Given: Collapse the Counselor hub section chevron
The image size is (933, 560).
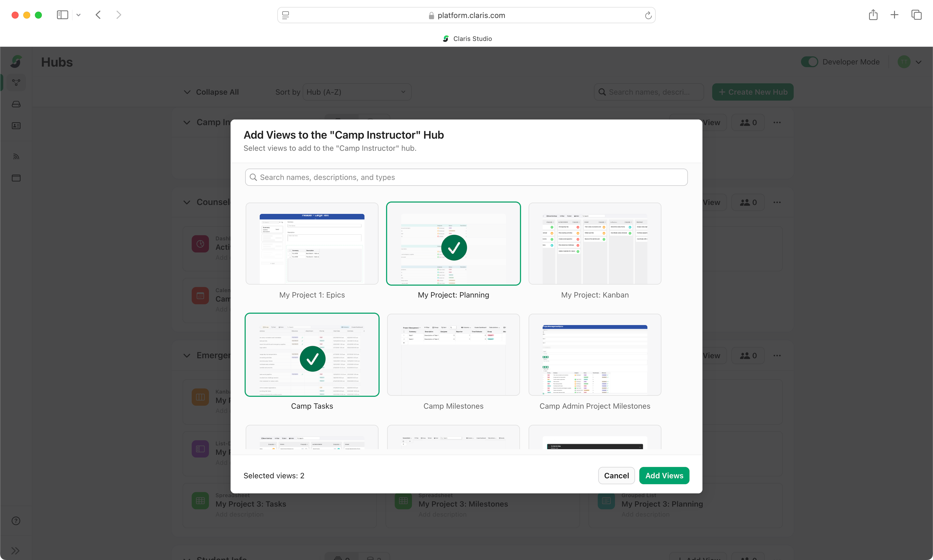Looking at the screenshot, I should 187,202.
